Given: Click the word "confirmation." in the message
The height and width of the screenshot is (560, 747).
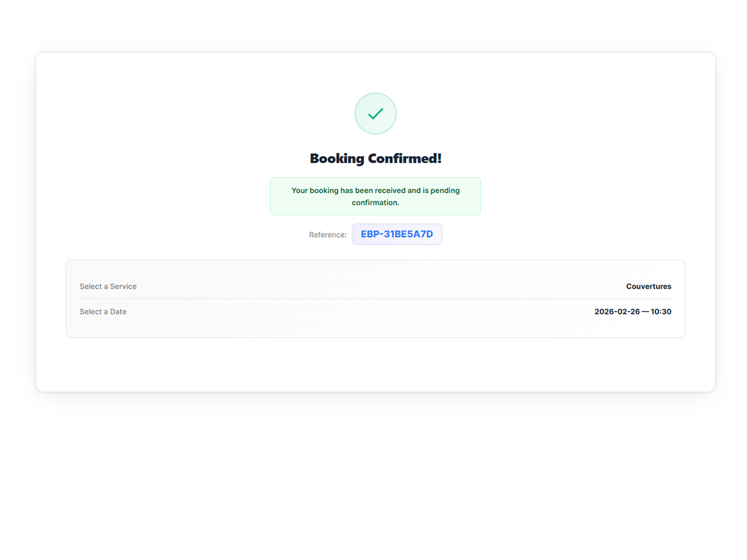Looking at the screenshot, I should coord(375,203).
